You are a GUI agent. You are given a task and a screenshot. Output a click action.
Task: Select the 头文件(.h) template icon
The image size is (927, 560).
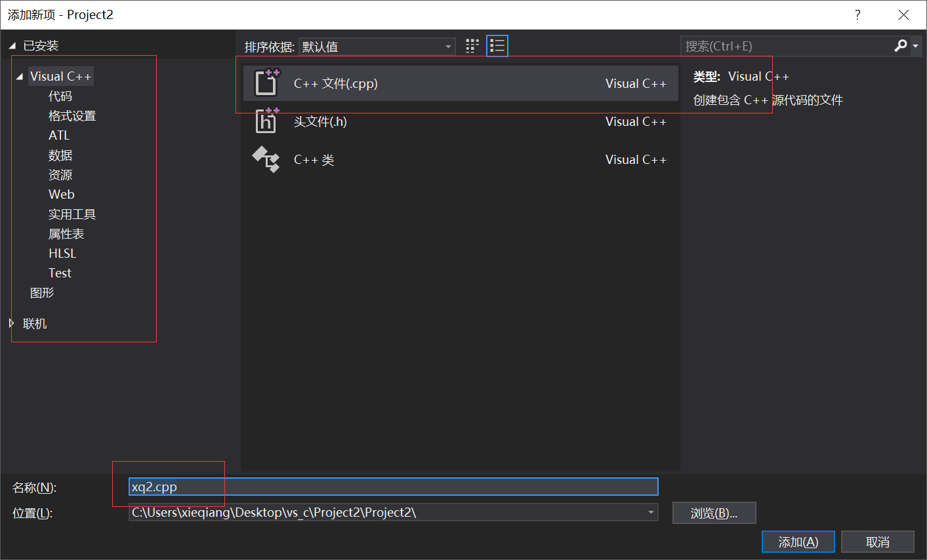pos(266,121)
